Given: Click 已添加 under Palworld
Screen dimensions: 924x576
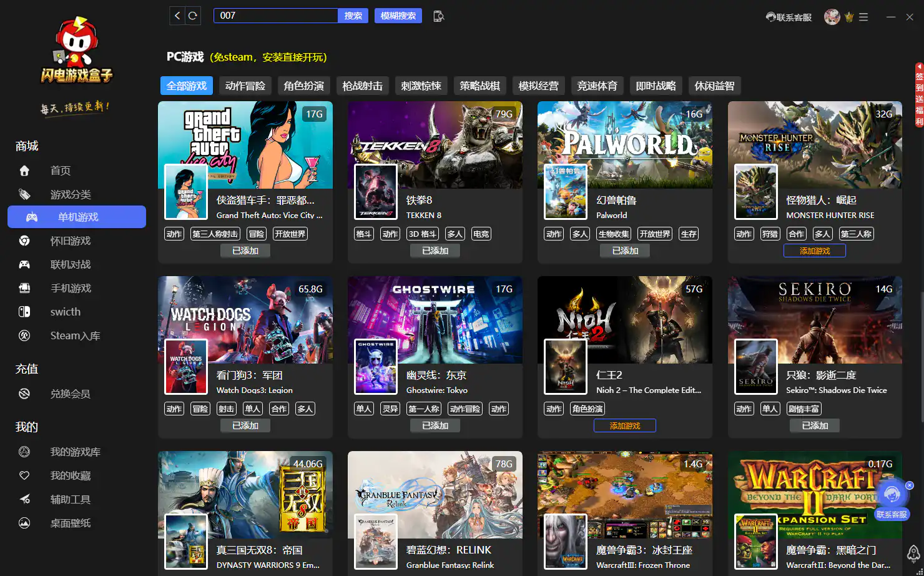Looking at the screenshot, I should 625,251.
